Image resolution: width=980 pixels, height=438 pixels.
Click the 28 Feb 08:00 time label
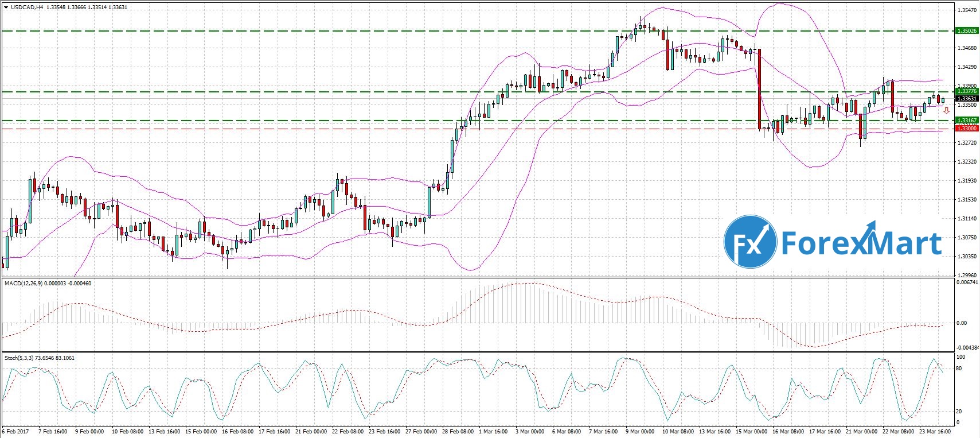[458, 432]
